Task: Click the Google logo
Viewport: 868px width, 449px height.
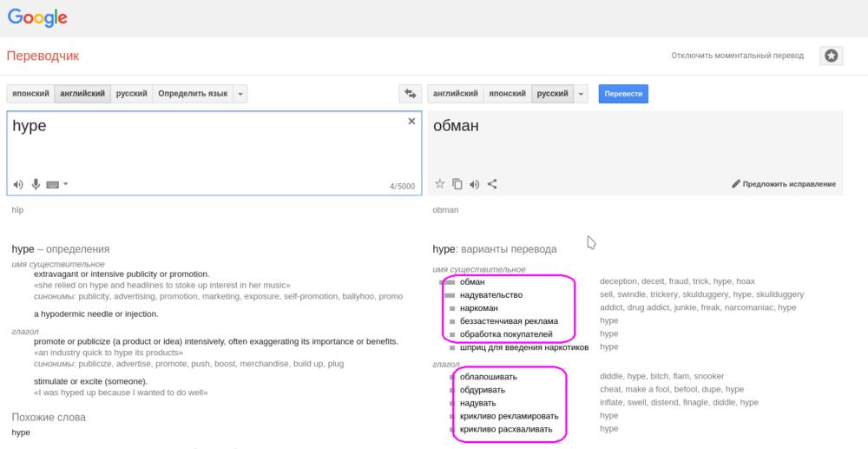Action: (x=37, y=17)
